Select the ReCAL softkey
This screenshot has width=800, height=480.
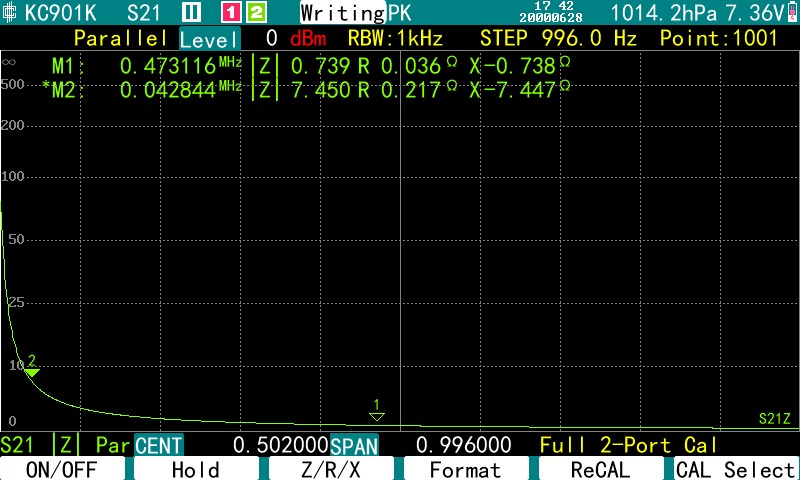point(601,468)
